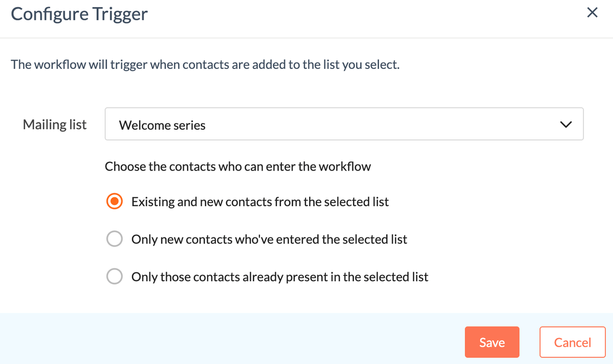Cancel the trigger configuration
613x364 pixels.
572,342
